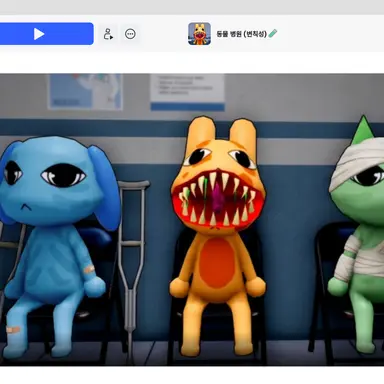384x384 pixels.
Task: Click the game thumbnail icon in the header
Action: [199, 34]
